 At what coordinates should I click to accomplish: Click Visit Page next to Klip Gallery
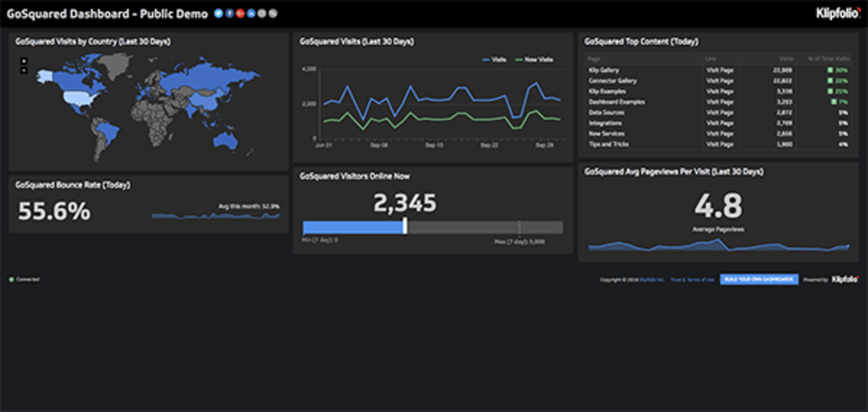pos(720,70)
